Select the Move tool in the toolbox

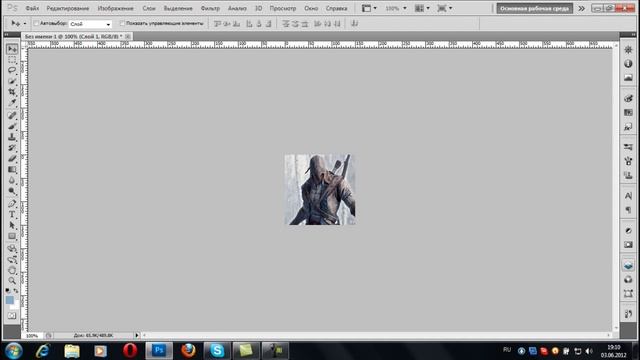12,49
